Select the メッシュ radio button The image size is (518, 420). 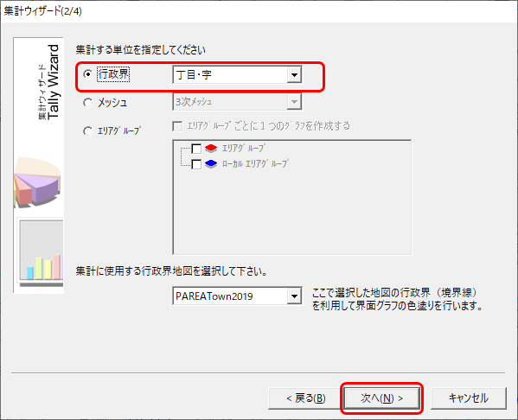[88, 103]
